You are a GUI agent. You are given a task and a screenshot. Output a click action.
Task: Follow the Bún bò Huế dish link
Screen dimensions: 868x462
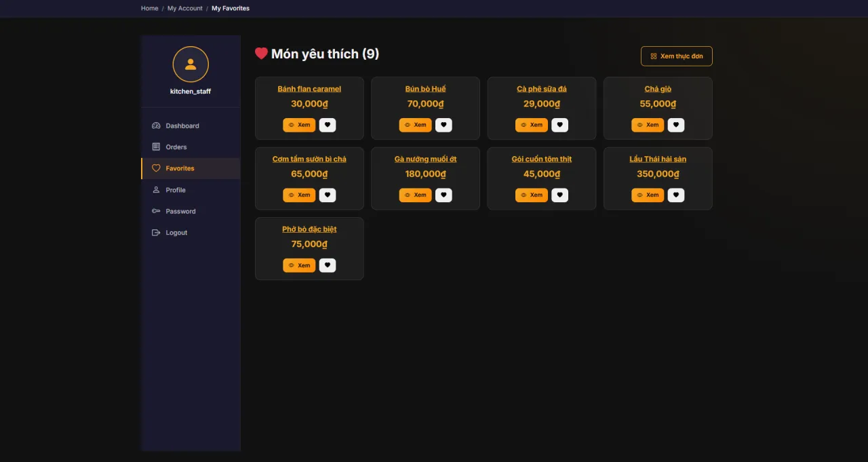tap(426, 89)
